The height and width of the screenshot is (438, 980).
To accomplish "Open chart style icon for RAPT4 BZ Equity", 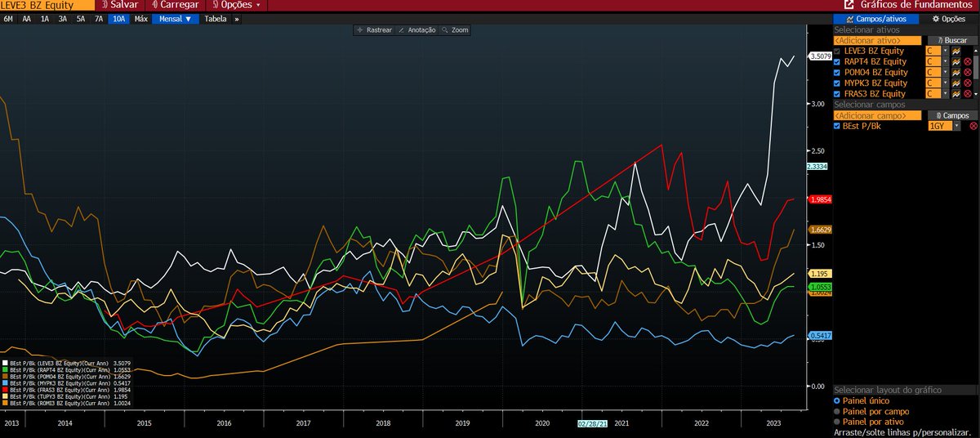I will pyautogui.click(x=955, y=61).
